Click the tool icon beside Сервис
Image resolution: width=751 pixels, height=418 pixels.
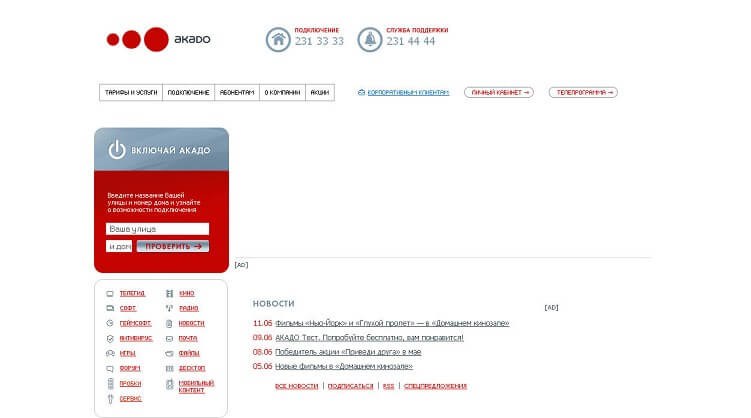click(x=110, y=399)
